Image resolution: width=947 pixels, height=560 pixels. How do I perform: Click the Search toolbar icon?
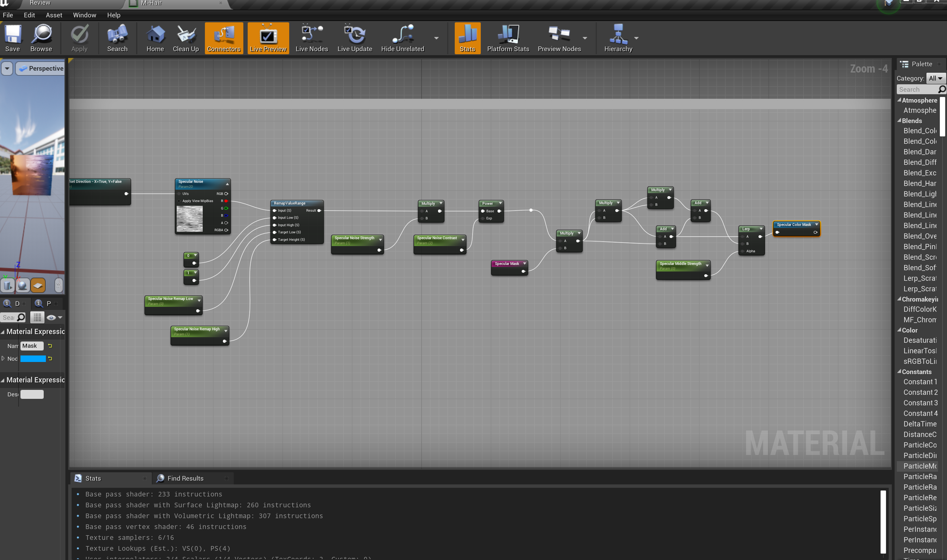point(117,38)
